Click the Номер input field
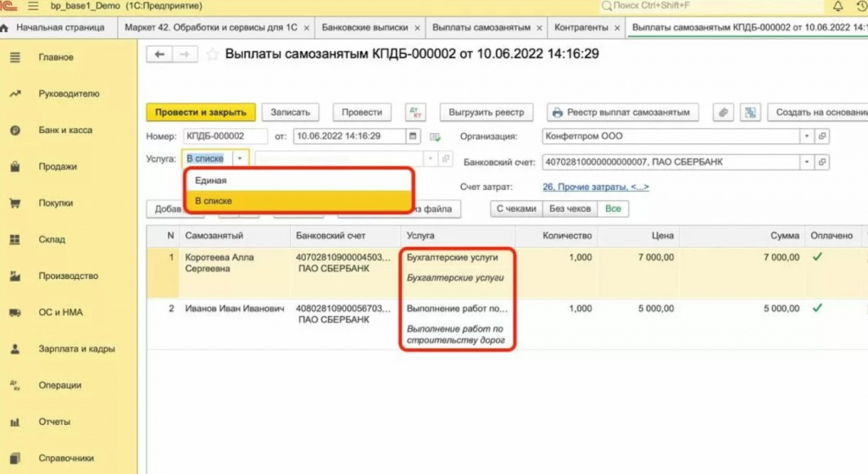Image resolution: width=868 pixels, height=474 pixels. 225,137
